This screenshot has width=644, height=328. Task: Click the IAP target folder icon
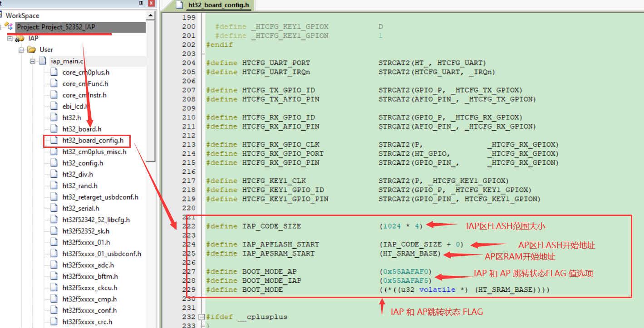click(x=20, y=39)
